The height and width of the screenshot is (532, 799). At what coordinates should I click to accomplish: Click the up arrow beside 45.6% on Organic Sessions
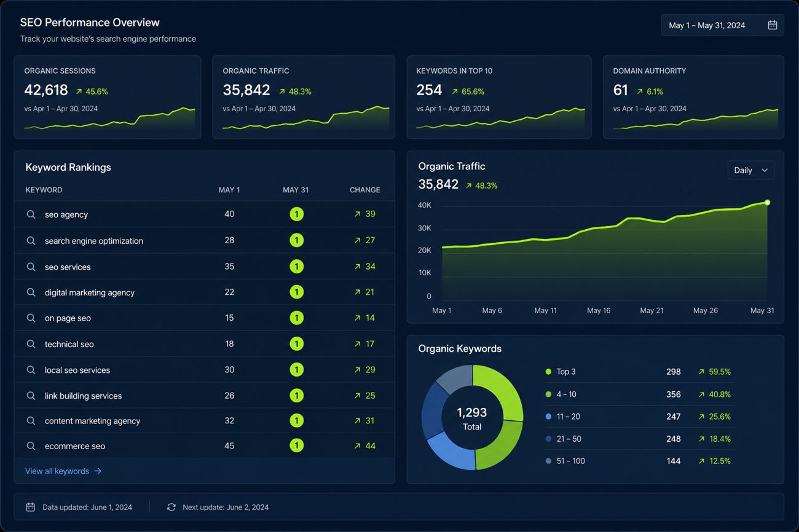click(x=79, y=92)
